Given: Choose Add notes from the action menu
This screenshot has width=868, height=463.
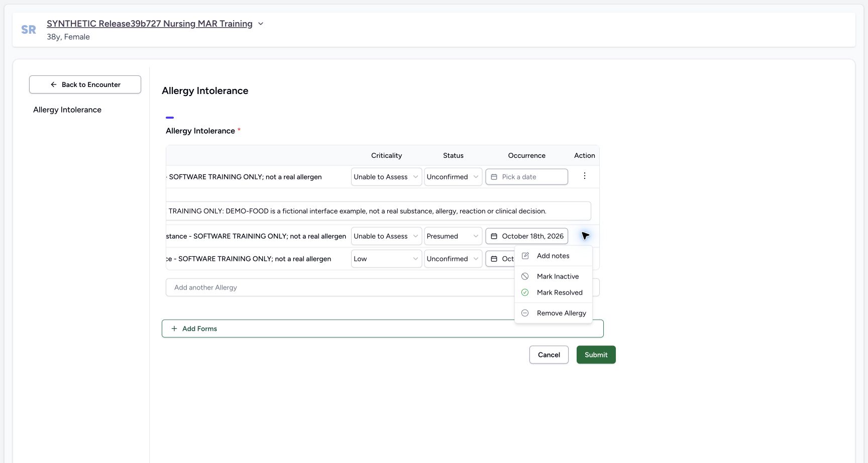Looking at the screenshot, I should pyautogui.click(x=554, y=256).
